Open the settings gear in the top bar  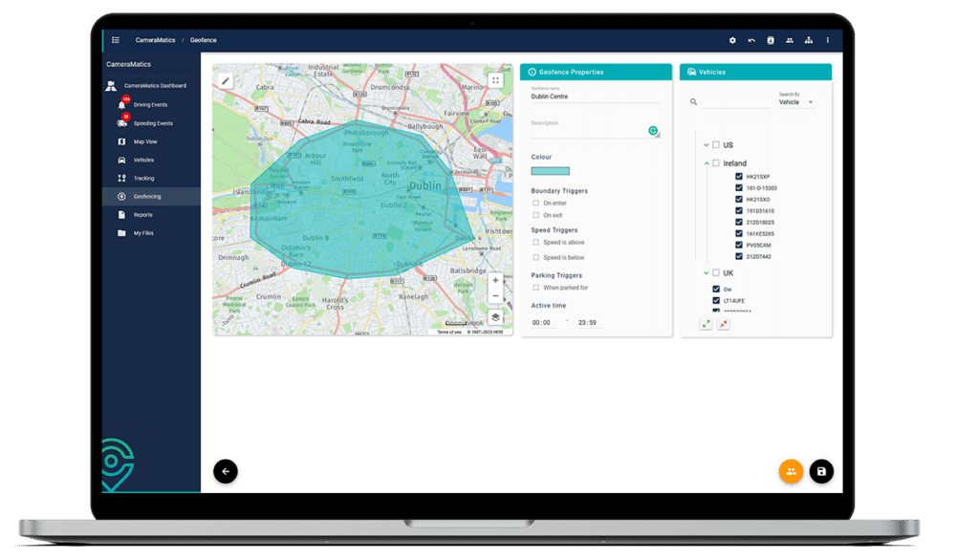731,40
